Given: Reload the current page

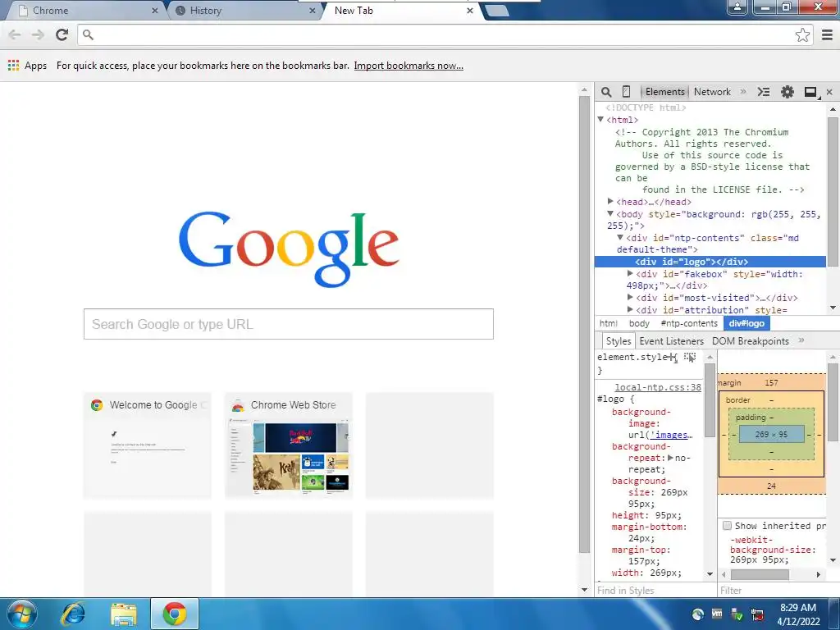Looking at the screenshot, I should pos(62,34).
